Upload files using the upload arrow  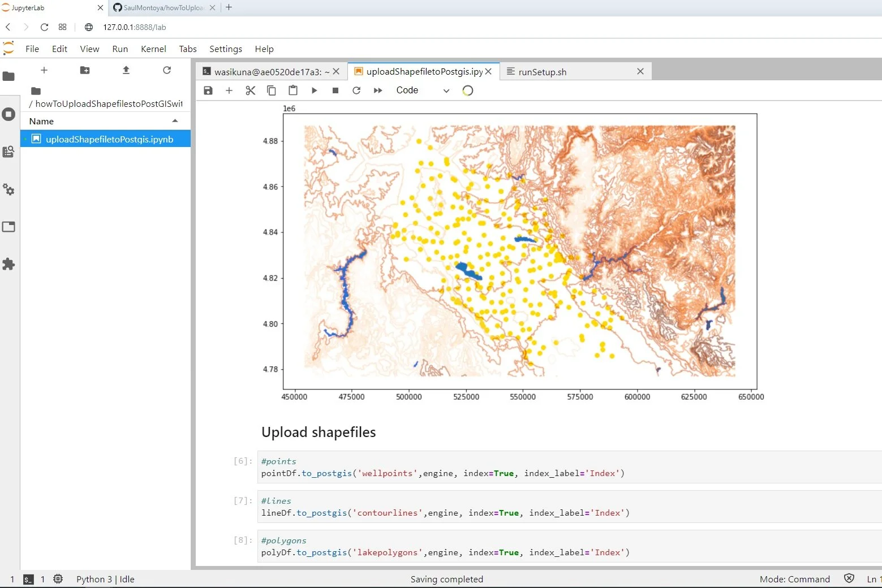pyautogui.click(x=126, y=70)
